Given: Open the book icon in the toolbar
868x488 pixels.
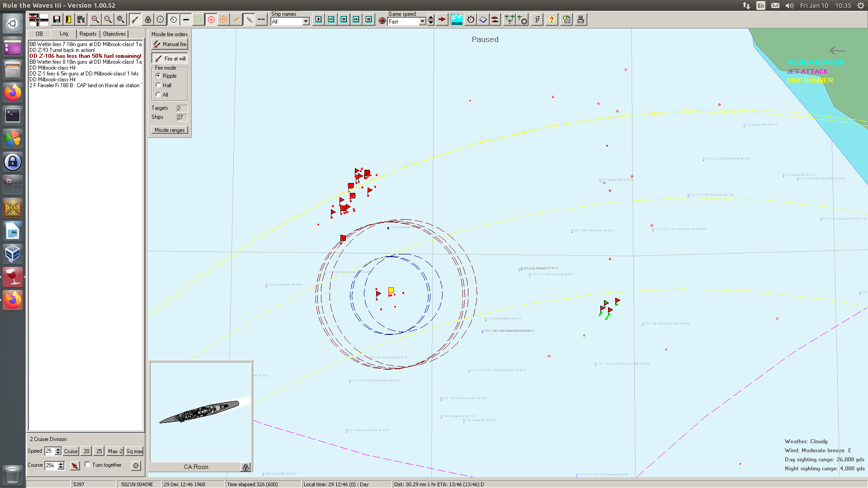Looking at the screenshot, I should 483,19.
